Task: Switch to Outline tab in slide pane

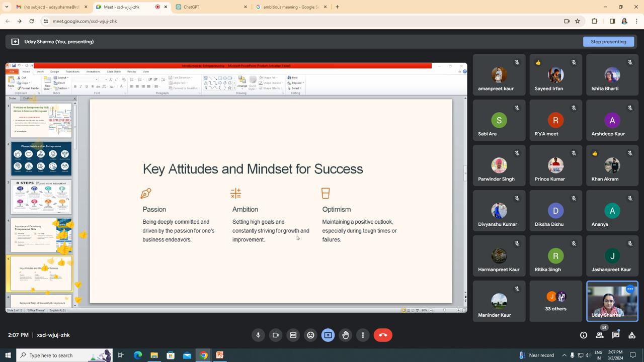Action: pyautogui.click(x=28, y=99)
